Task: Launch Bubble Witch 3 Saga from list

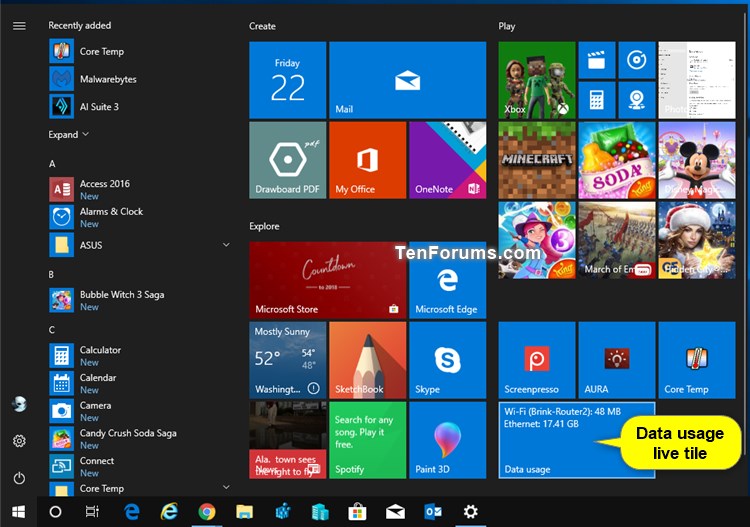Action: click(139, 300)
